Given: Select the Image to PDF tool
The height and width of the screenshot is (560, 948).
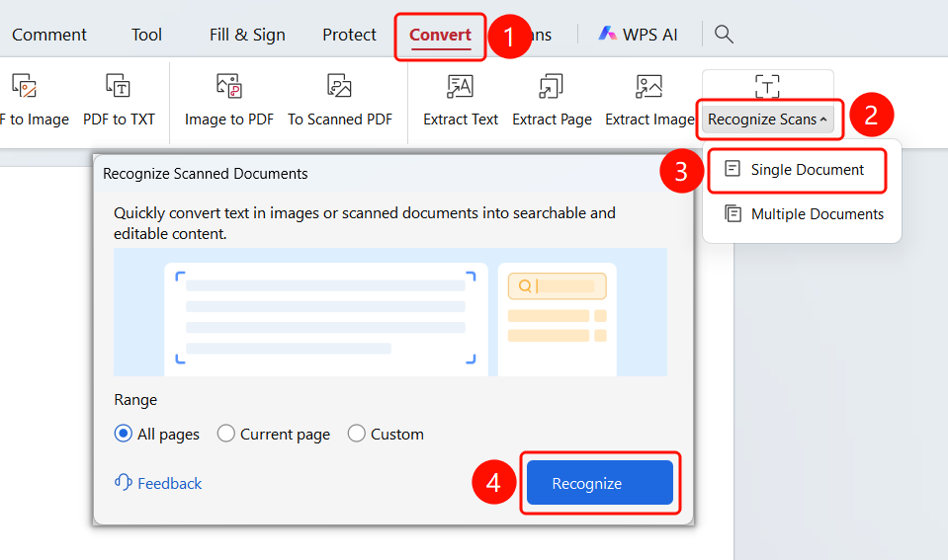Looking at the screenshot, I should [229, 101].
